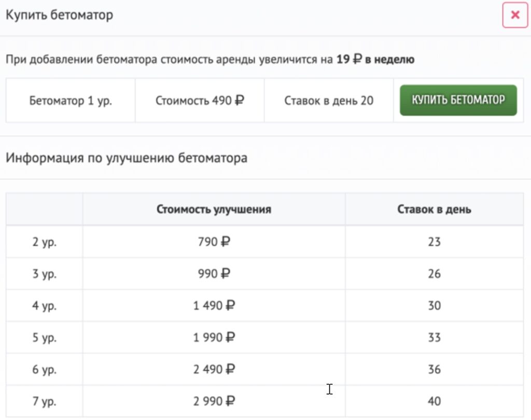This screenshot has height=420, width=531.
Task: Click the value 26 bets per day
Action: (434, 274)
